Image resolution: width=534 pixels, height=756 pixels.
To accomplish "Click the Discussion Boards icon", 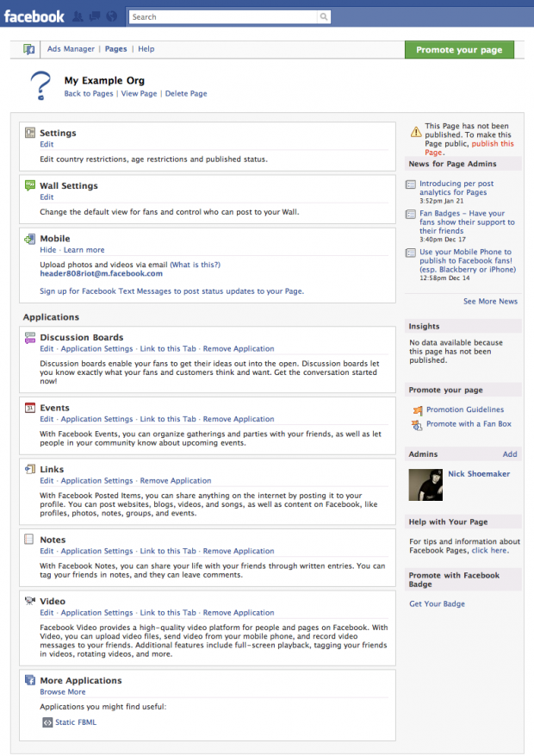I will click(x=30, y=337).
